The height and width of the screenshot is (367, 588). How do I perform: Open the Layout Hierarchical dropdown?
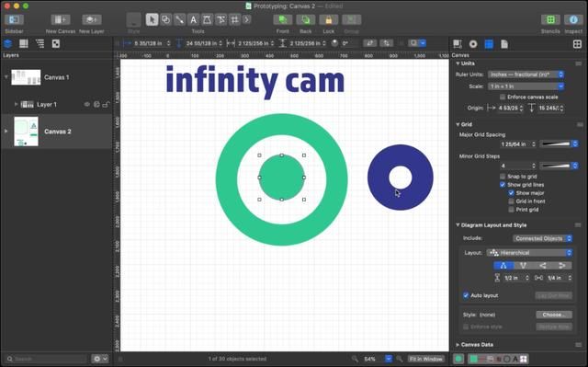click(529, 253)
